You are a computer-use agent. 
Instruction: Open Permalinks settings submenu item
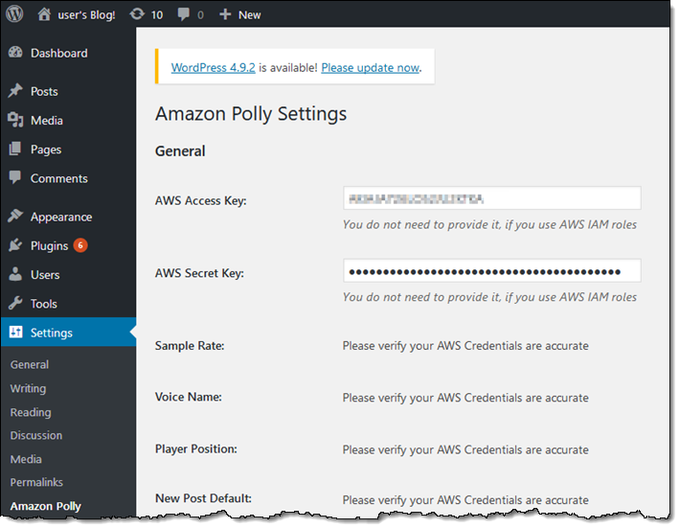[x=37, y=483]
